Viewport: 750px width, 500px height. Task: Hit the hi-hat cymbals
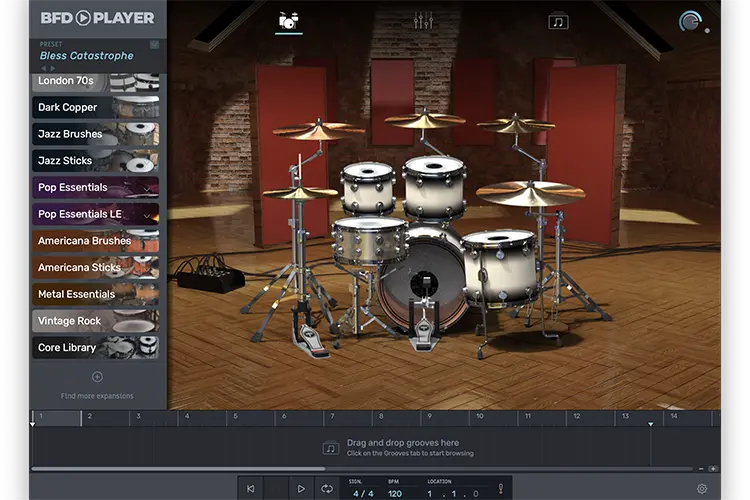pyautogui.click(x=300, y=193)
